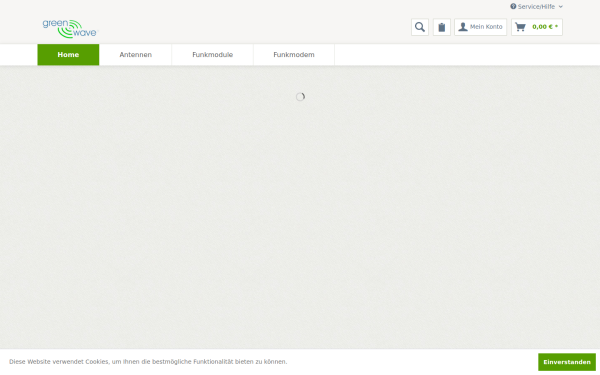The width and height of the screenshot is (600, 375).
Task: Open the Funkmodem menu item
Action: tap(294, 55)
